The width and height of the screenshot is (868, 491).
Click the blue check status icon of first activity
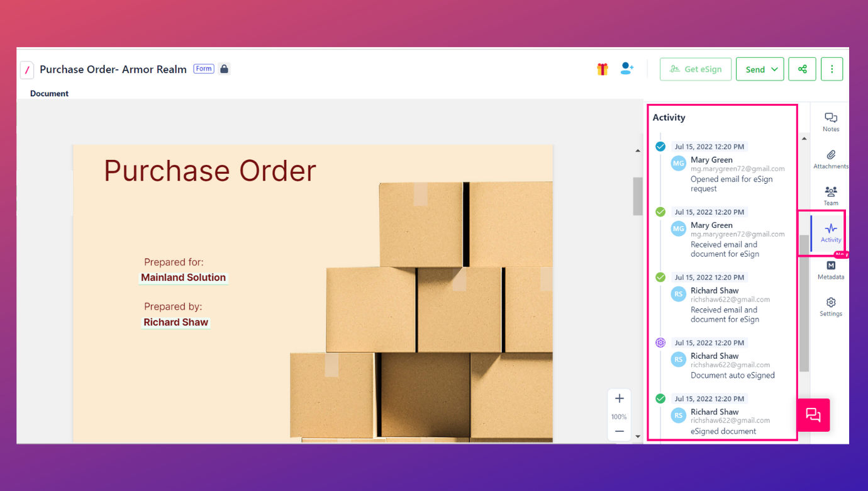660,147
